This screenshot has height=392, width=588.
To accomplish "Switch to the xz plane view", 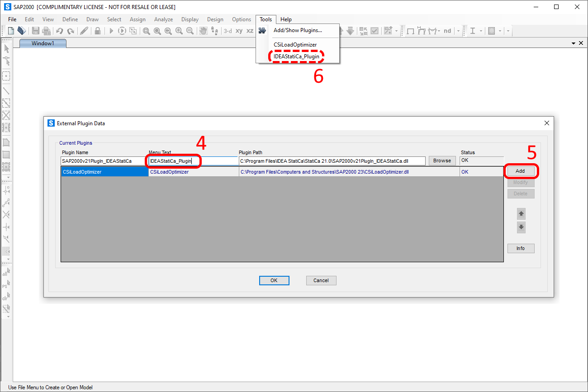I will point(250,31).
